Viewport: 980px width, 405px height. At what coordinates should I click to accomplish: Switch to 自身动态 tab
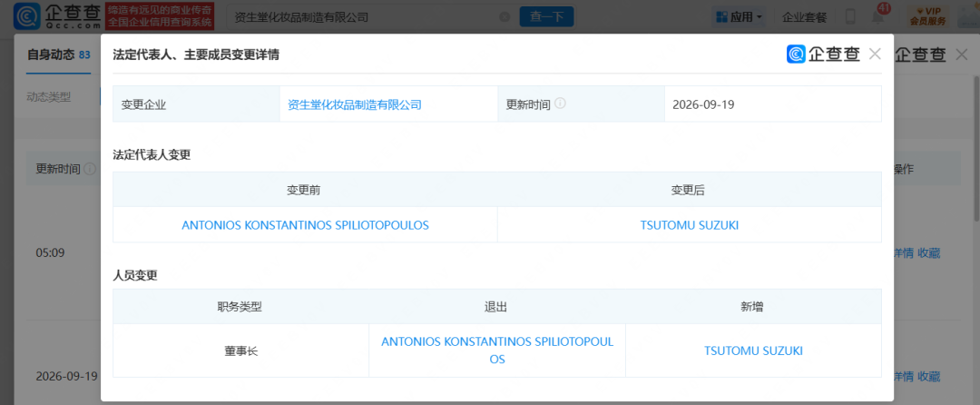tap(59, 55)
